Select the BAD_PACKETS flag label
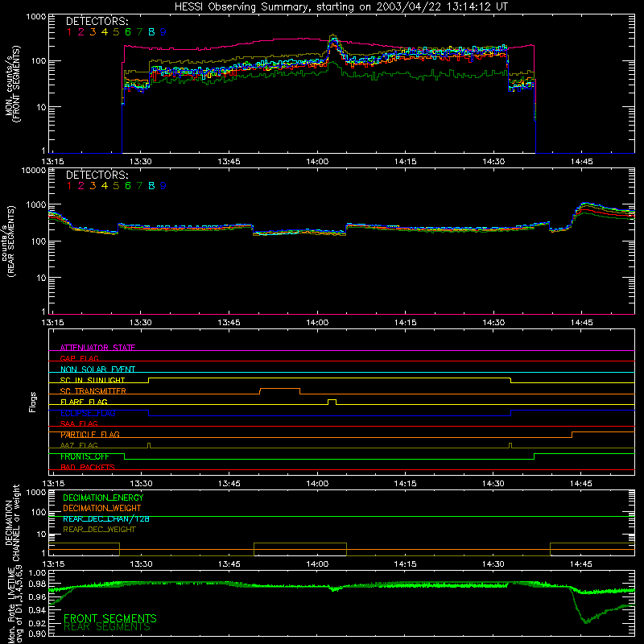The height and width of the screenshot is (644, 644). tap(88, 468)
